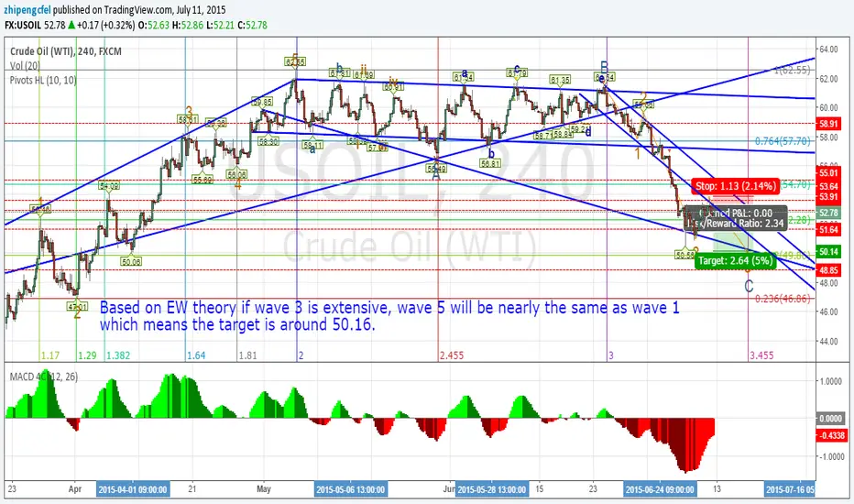This screenshot has width=854, height=504.
Task: Select the blue EW theory annotation text
Action: pos(389,316)
